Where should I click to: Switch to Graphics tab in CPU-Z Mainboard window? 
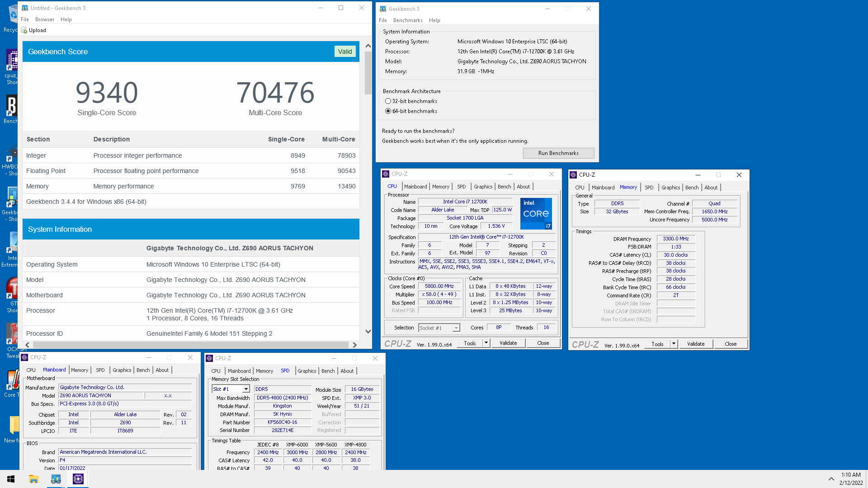(122, 370)
